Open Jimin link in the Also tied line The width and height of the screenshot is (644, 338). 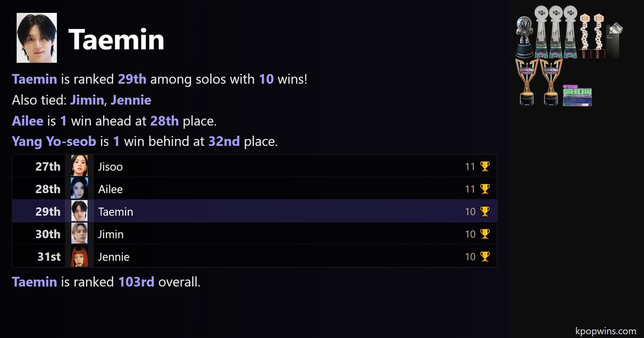click(x=87, y=100)
